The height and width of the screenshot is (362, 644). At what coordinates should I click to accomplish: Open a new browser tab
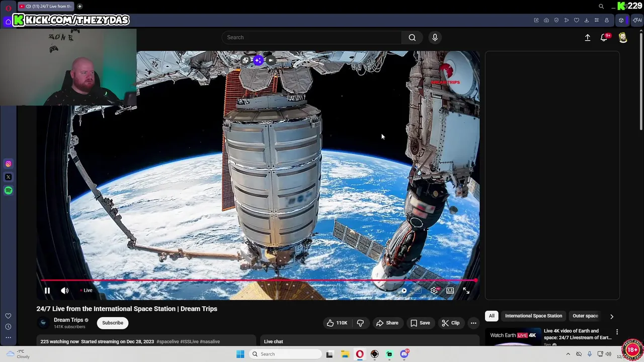[x=79, y=6]
